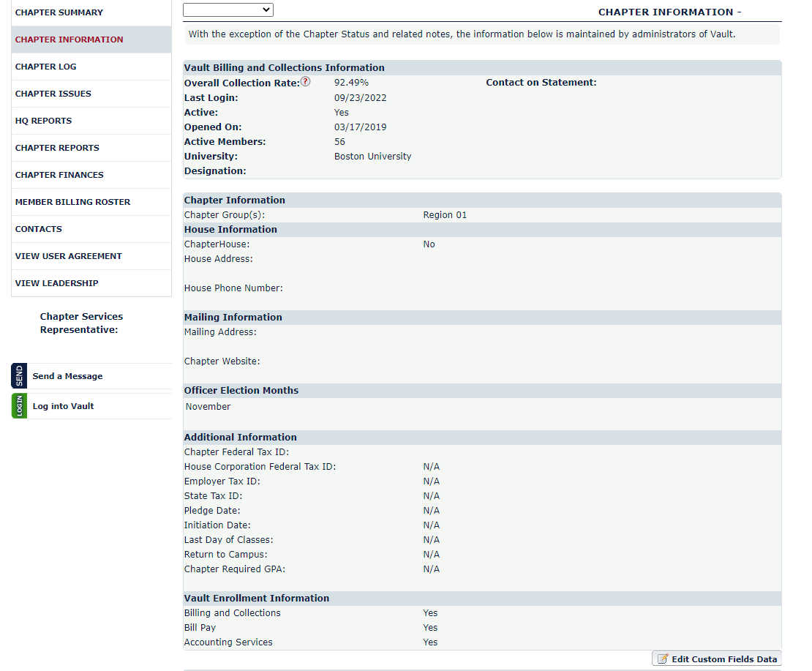Click the Log into Vault link
812x671 pixels.
(x=63, y=405)
